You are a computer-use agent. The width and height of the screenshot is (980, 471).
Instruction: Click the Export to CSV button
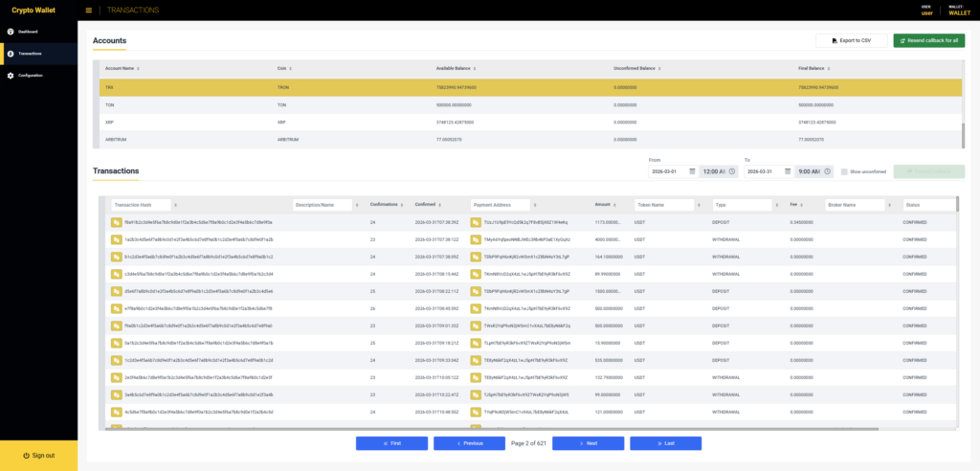(x=851, y=41)
